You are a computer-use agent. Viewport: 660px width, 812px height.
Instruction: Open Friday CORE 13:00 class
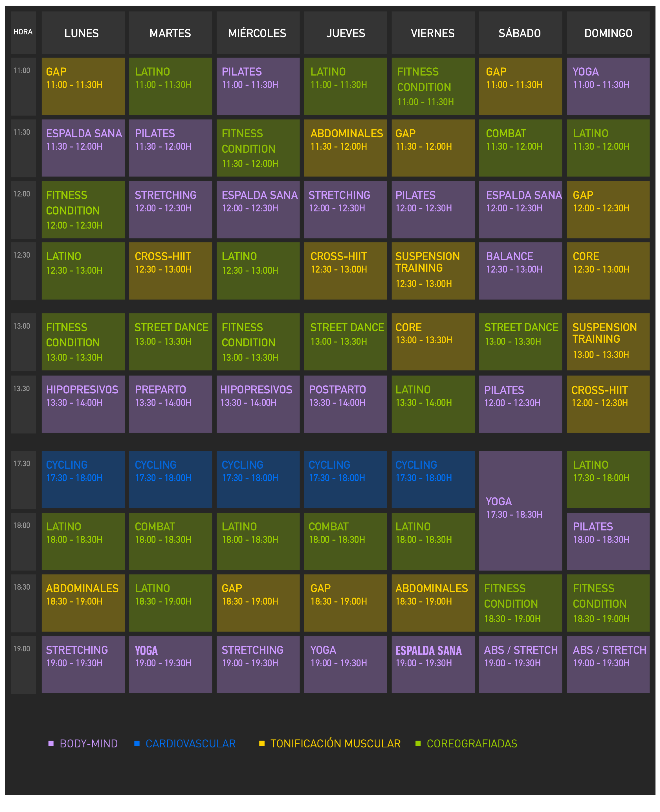coord(433,342)
